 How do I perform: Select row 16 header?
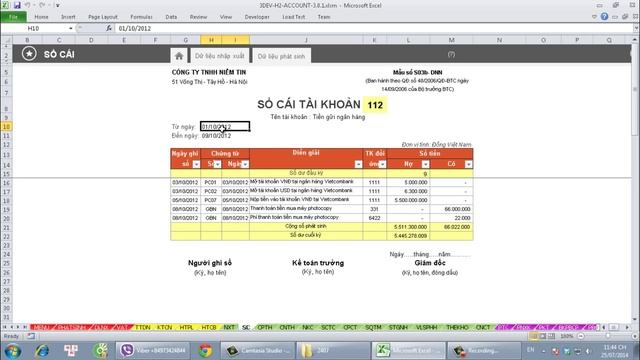pyautogui.click(x=6, y=182)
